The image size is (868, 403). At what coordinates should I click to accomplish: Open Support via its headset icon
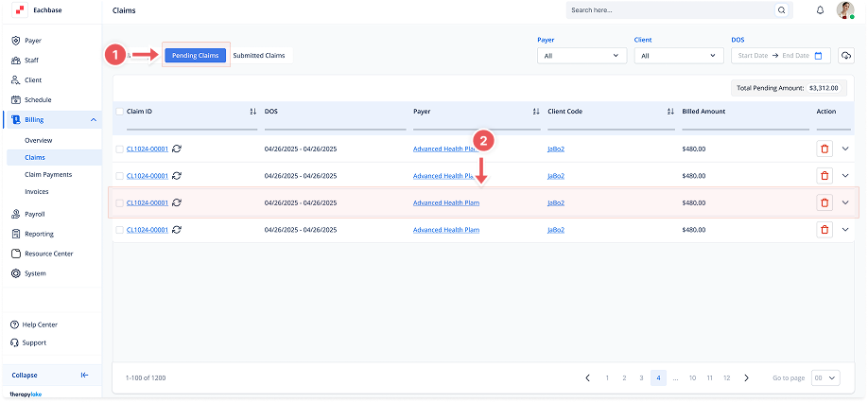tap(15, 342)
